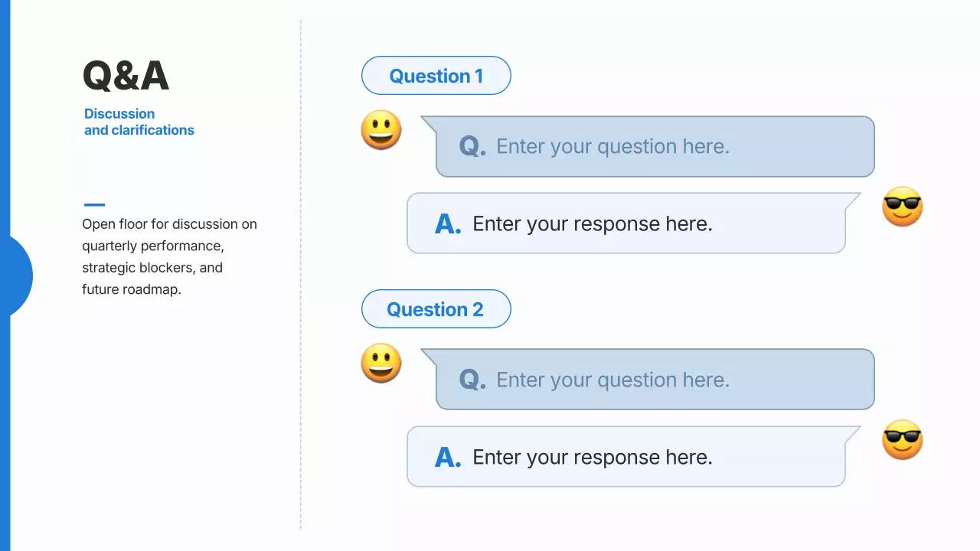The image size is (980, 551).
Task: Click the "Q." letter in the second question bubble
Action: (472, 380)
